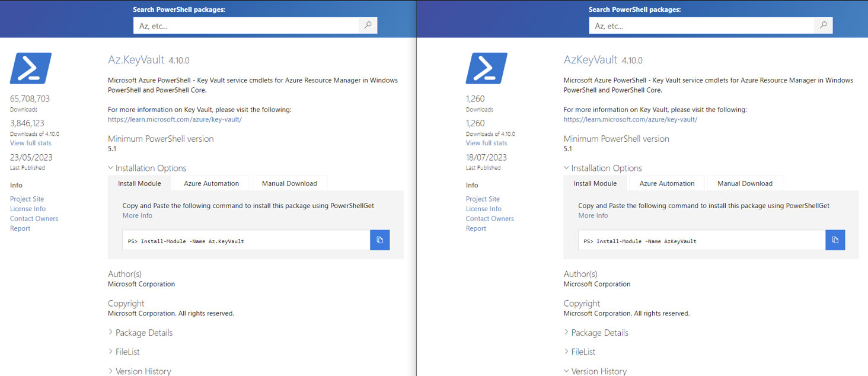Click search magnifier icon in Az.KeyVault page

point(368,26)
